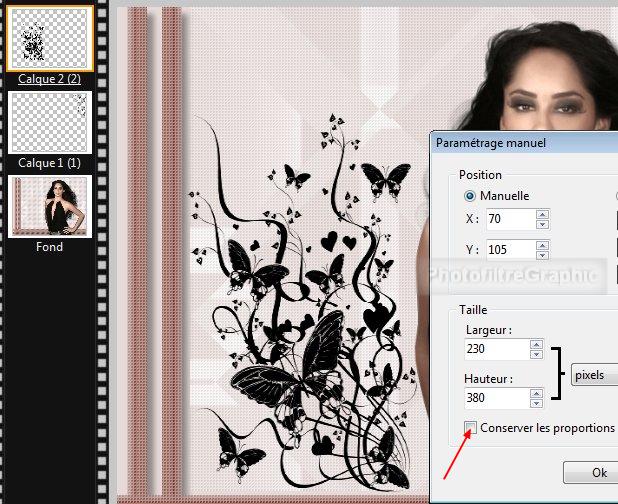Image resolution: width=618 pixels, height=504 pixels.
Task: Click the Ok button
Action: point(598,472)
